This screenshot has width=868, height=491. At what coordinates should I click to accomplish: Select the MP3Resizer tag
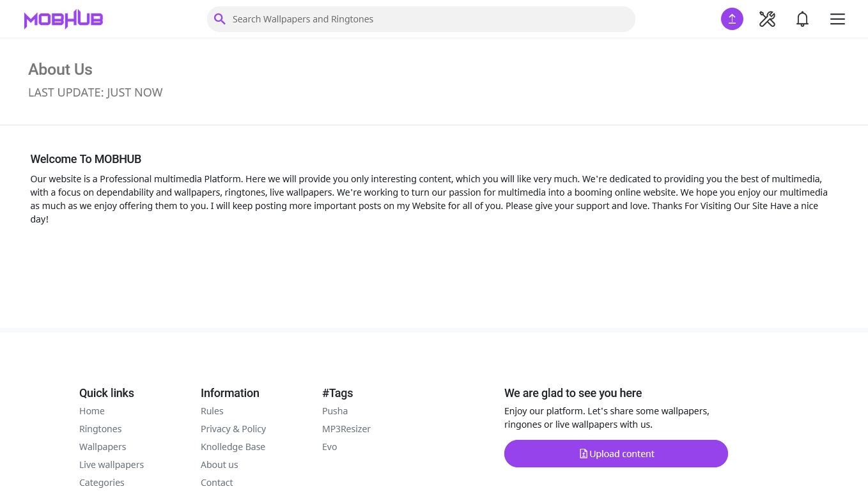(346, 429)
